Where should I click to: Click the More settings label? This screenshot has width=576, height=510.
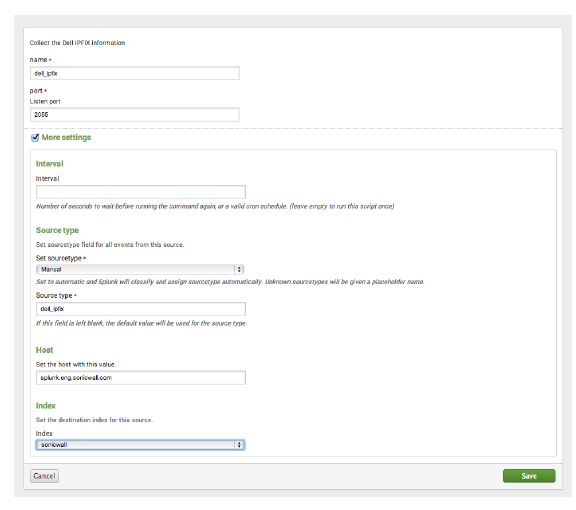[x=66, y=137]
